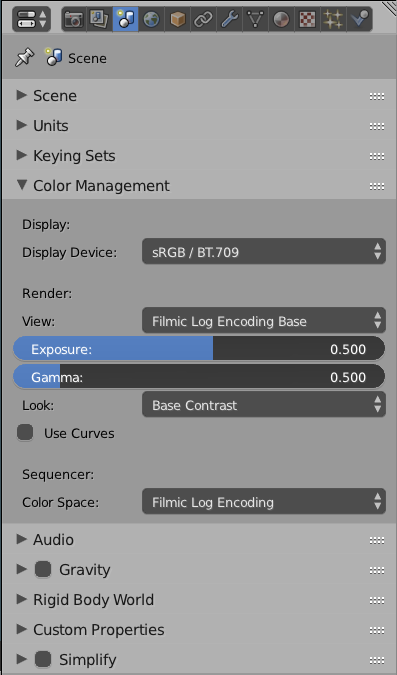This screenshot has width=397, height=675.
Task: Click the Exposure slider
Action: [x=199, y=349]
